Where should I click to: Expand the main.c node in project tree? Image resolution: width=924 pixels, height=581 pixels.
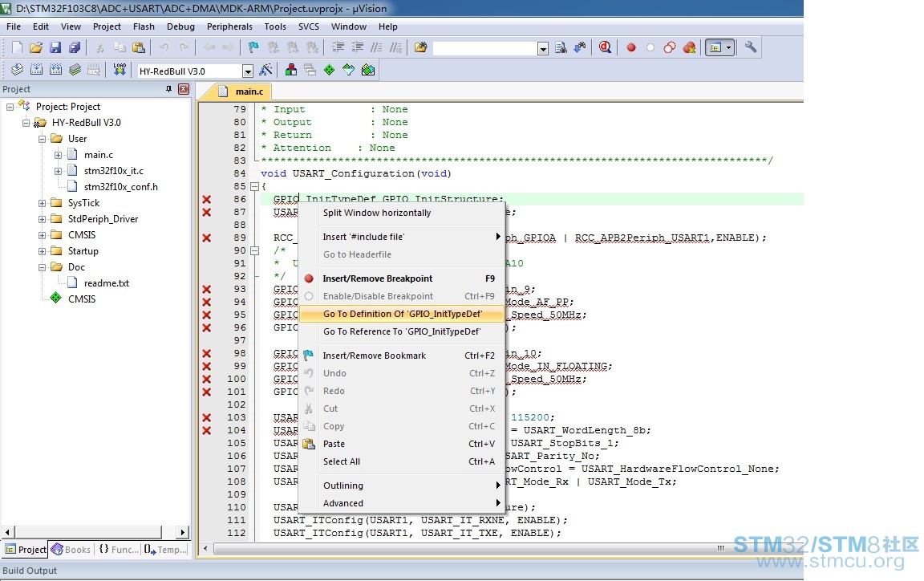58,155
